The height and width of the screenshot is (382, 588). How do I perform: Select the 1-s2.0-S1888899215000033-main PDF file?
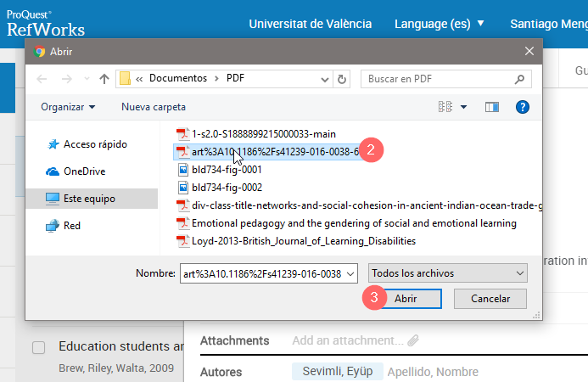[x=264, y=133]
